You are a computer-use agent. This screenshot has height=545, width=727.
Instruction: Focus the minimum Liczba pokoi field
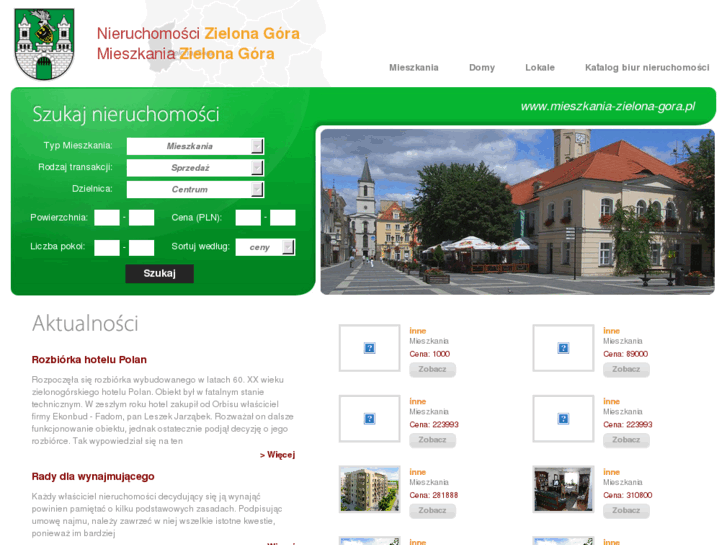point(107,248)
